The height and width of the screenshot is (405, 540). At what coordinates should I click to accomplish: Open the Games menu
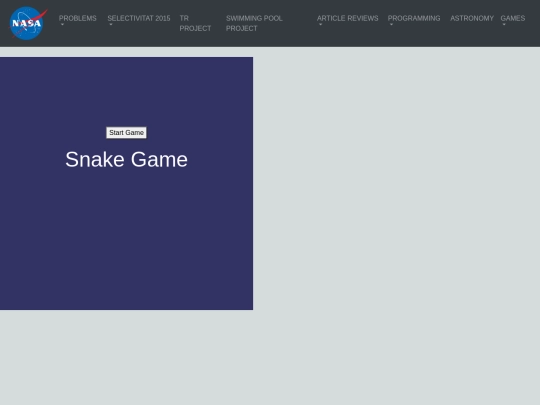click(513, 18)
